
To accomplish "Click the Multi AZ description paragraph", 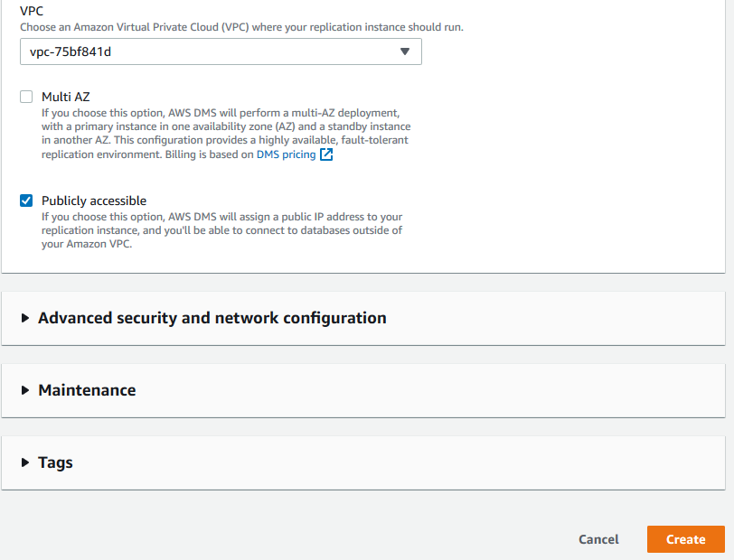I will (x=226, y=134).
